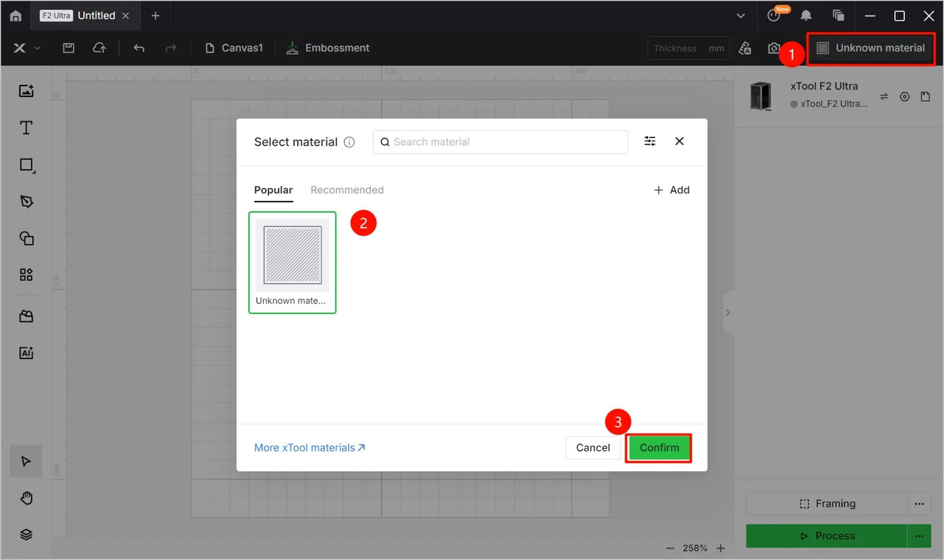
Task: Select the Text tool in left sidebar
Action: click(x=26, y=128)
